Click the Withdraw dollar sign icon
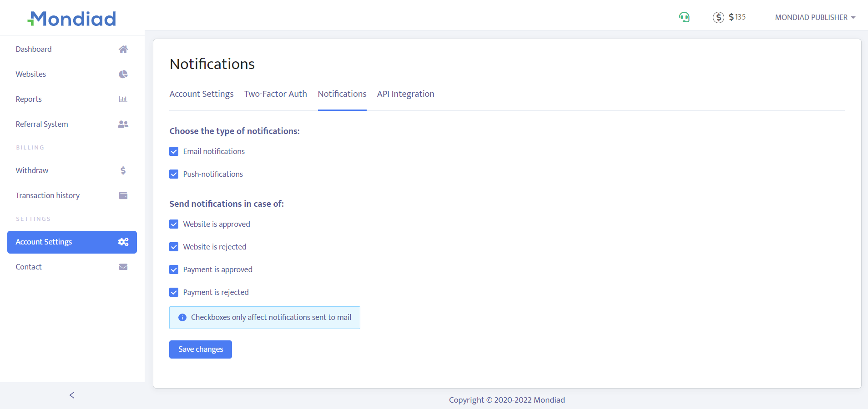 click(123, 170)
